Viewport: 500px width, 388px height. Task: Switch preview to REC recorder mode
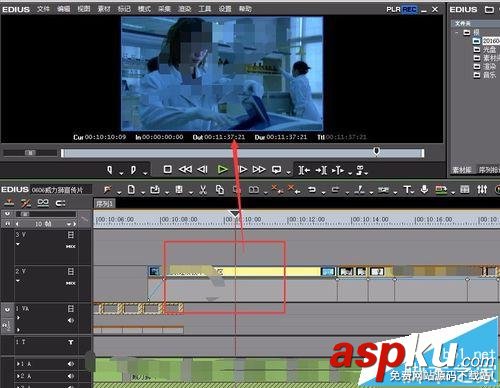click(x=409, y=9)
